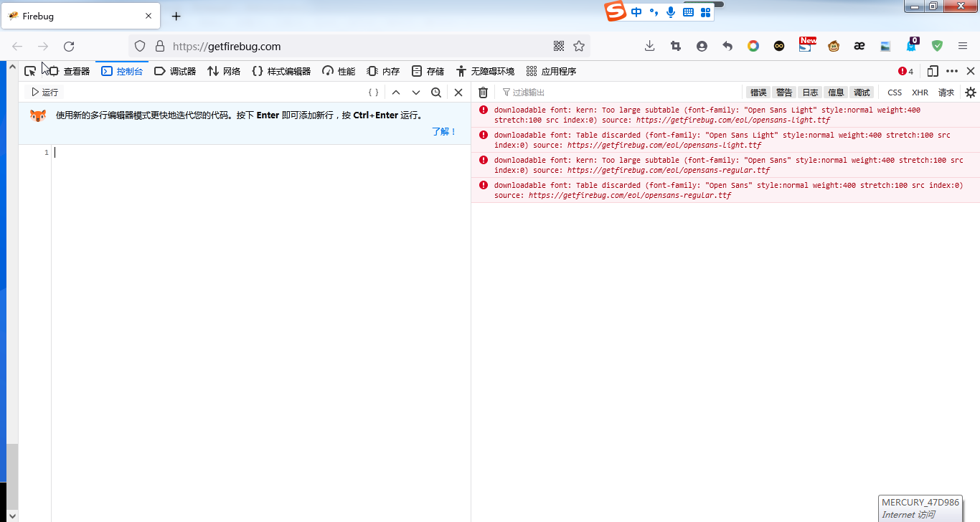Viewport: 980px width, 522px height.
Task: Bookmark page with star icon
Action: click(x=579, y=46)
